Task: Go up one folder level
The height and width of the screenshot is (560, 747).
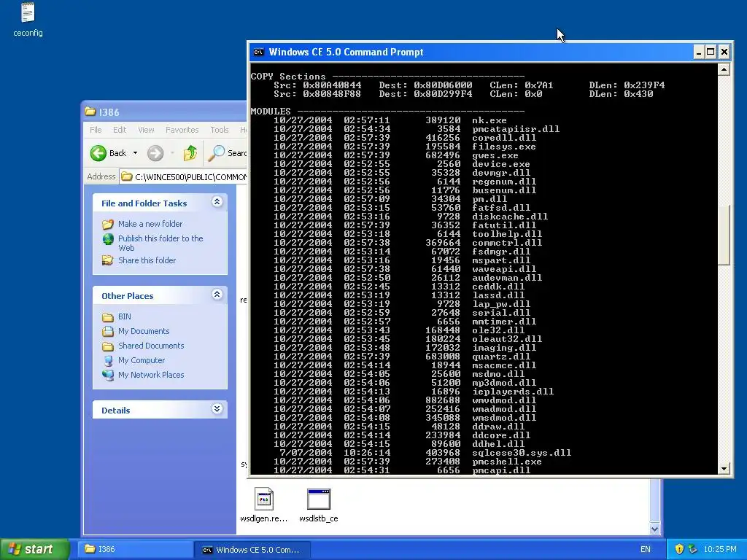Action: (x=190, y=153)
